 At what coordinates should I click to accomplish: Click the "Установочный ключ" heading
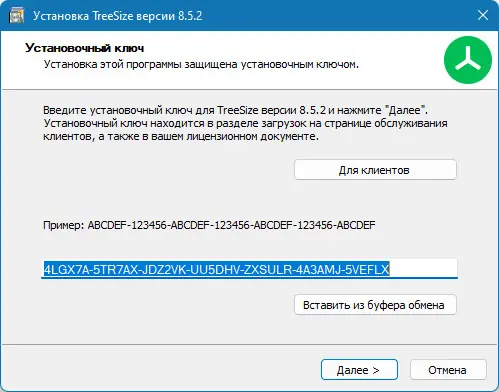click(85, 48)
